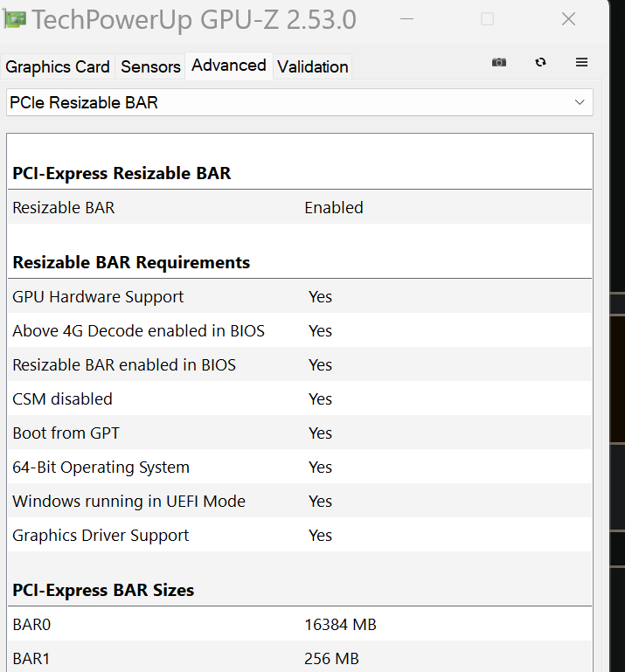Open the hamburger menu icon

point(581,62)
